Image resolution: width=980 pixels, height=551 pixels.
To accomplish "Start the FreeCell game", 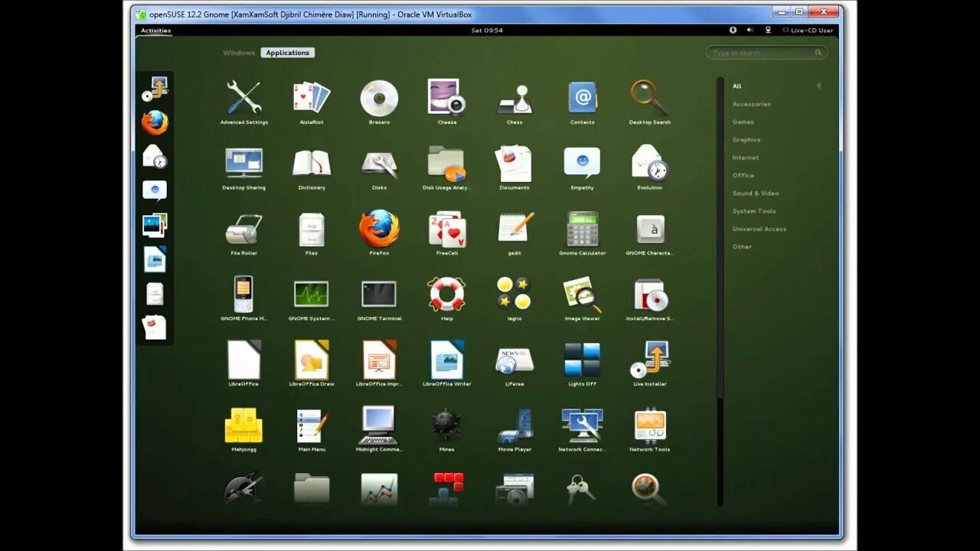I will pyautogui.click(x=447, y=233).
